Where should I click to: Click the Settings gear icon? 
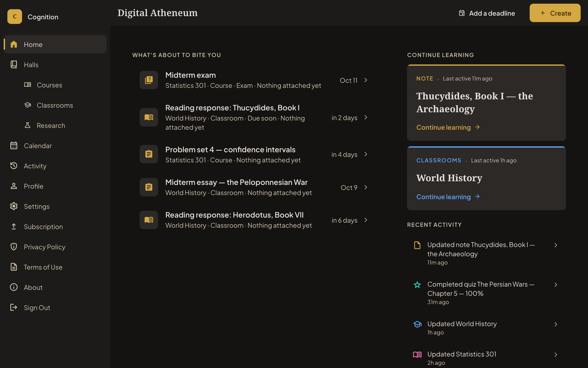click(x=14, y=206)
